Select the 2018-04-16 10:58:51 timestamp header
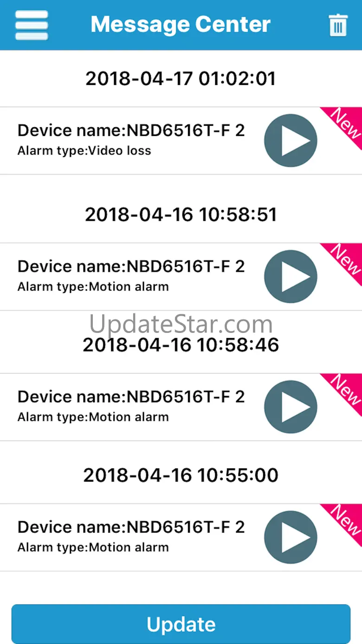This screenshot has height=644, width=362. 181,215
